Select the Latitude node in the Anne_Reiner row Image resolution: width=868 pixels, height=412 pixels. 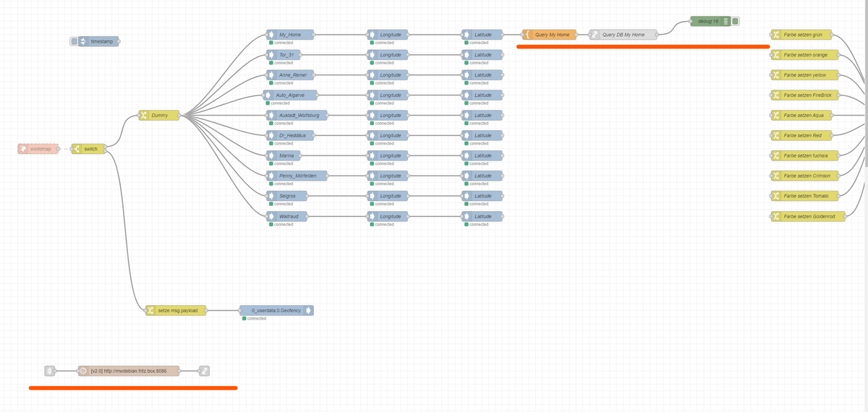482,75
